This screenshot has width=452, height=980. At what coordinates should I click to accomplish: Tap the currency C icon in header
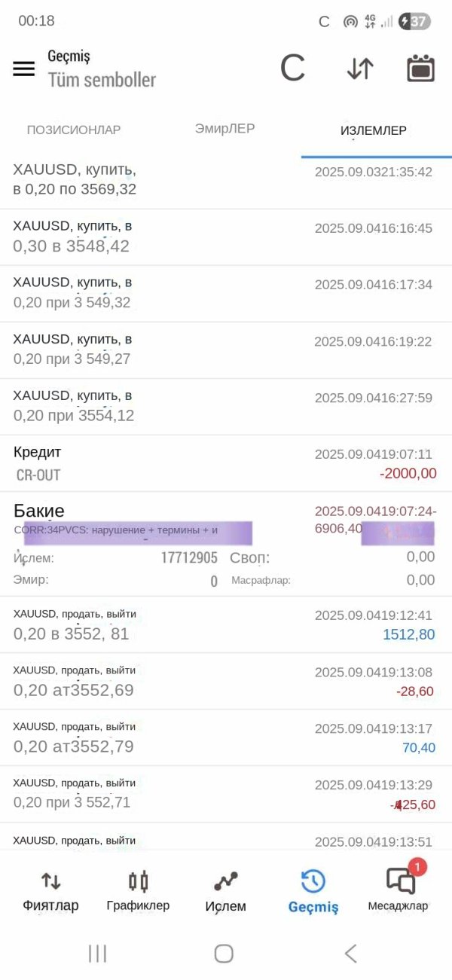(292, 69)
